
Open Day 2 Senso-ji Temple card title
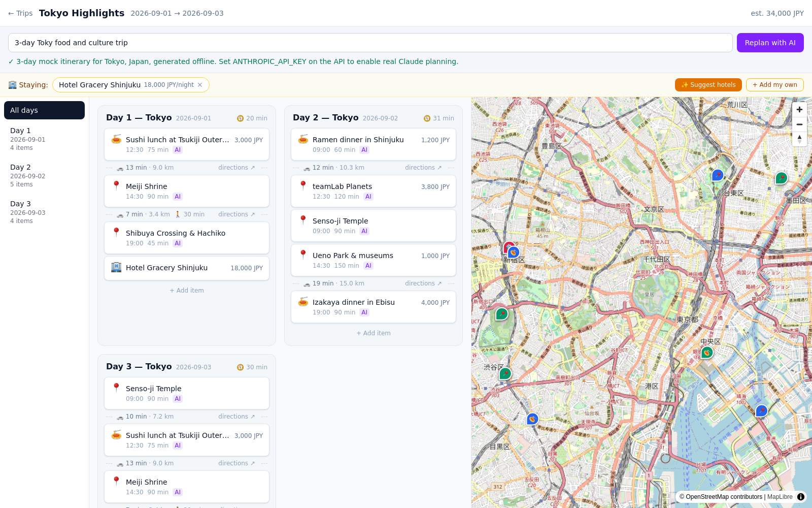coord(340,221)
